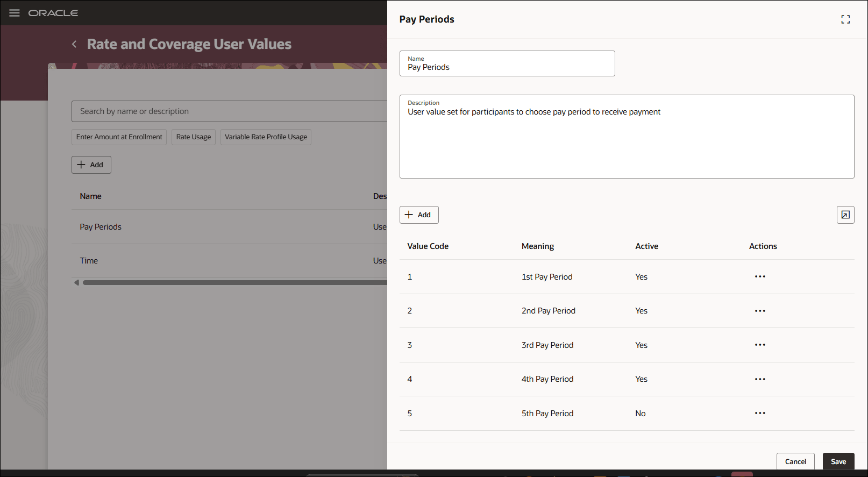Click the detach table icon next to Add
This screenshot has width=868, height=477.
tap(845, 215)
